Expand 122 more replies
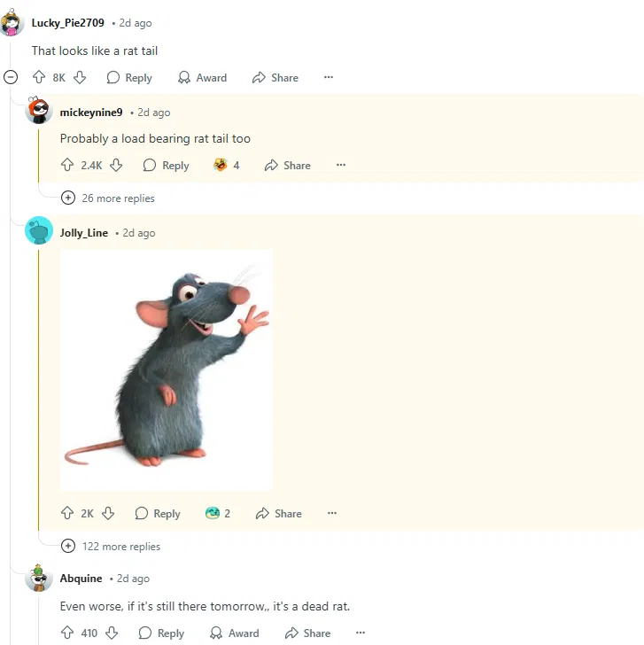This screenshot has height=645, width=644. click(x=111, y=547)
